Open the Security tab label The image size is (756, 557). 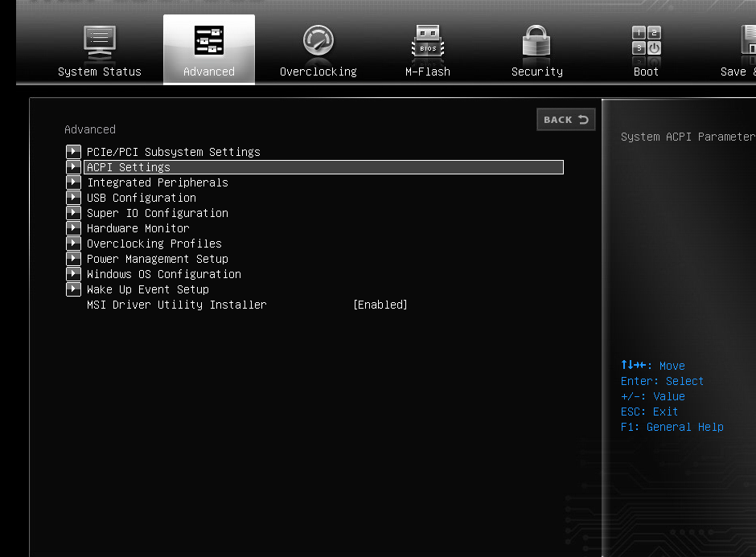click(537, 72)
